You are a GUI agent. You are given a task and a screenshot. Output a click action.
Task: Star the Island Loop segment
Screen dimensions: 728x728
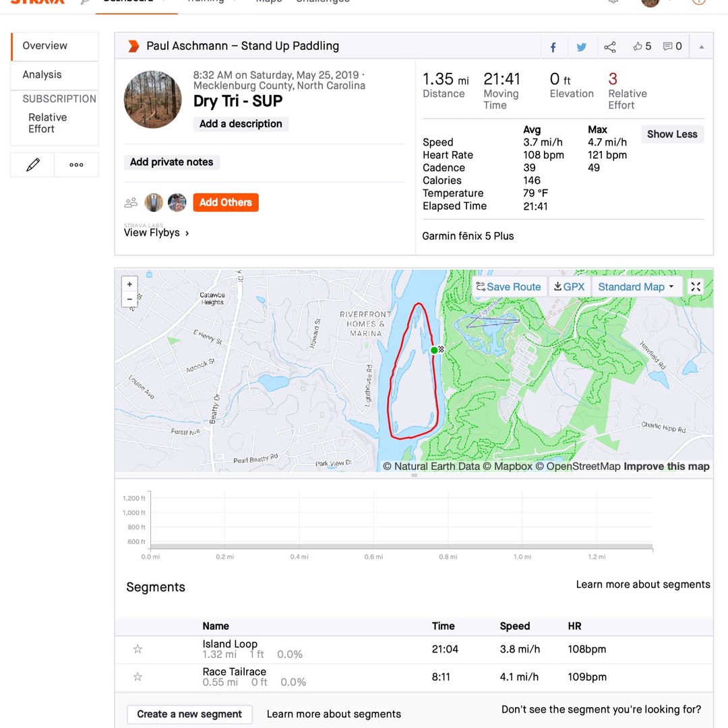tap(138, 649)
